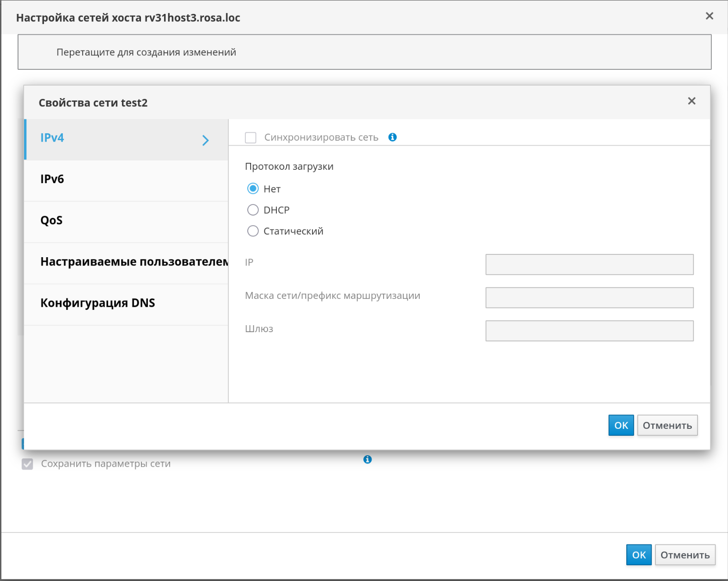Select the Нет boot protocol option
728x581 pixels.
point(253,189)
